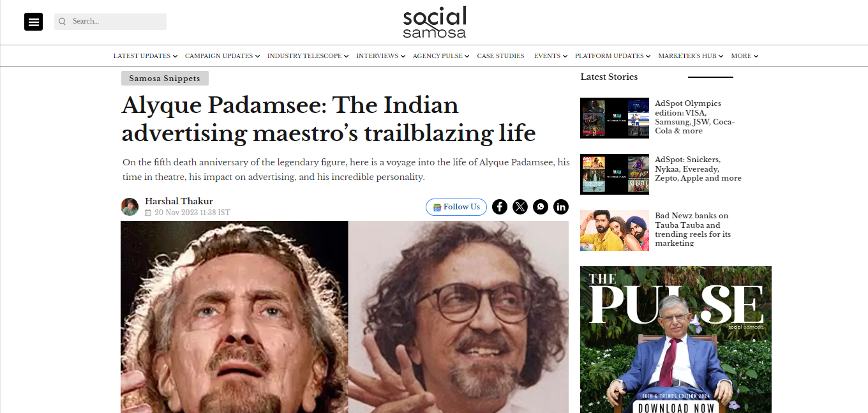Open Harshal Thakur's author avatar
This screenshot has width=868, height=413.
[130, 207]
